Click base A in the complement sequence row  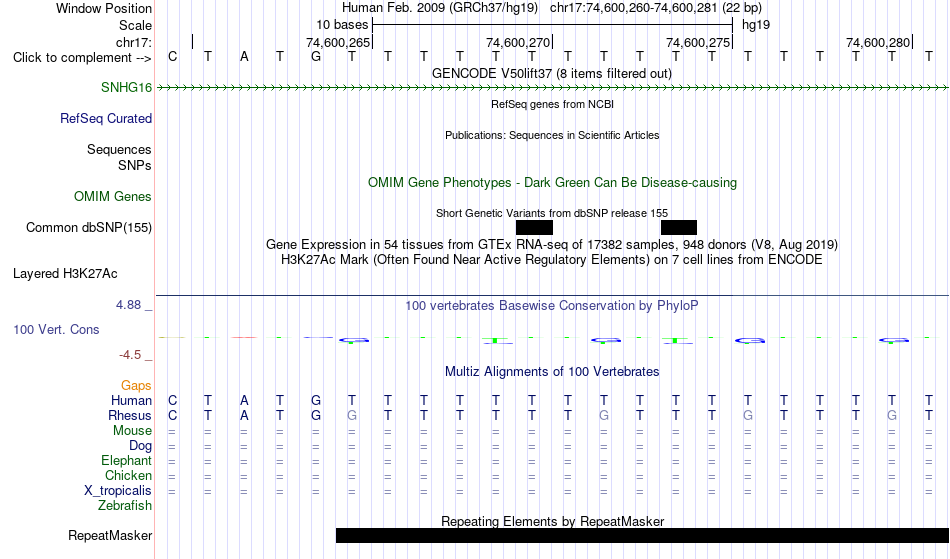(244, 56)
